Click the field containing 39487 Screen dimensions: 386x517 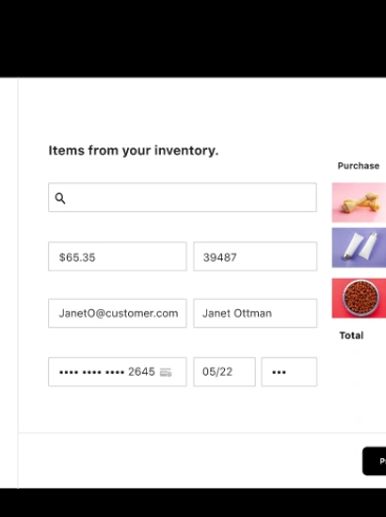point(255,256)
